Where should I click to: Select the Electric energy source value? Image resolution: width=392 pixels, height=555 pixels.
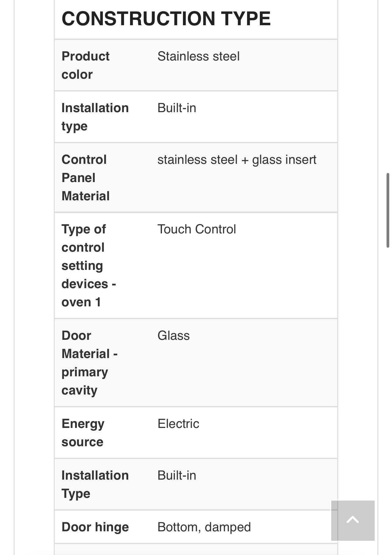pyautogui.click(x=178, y=424)
